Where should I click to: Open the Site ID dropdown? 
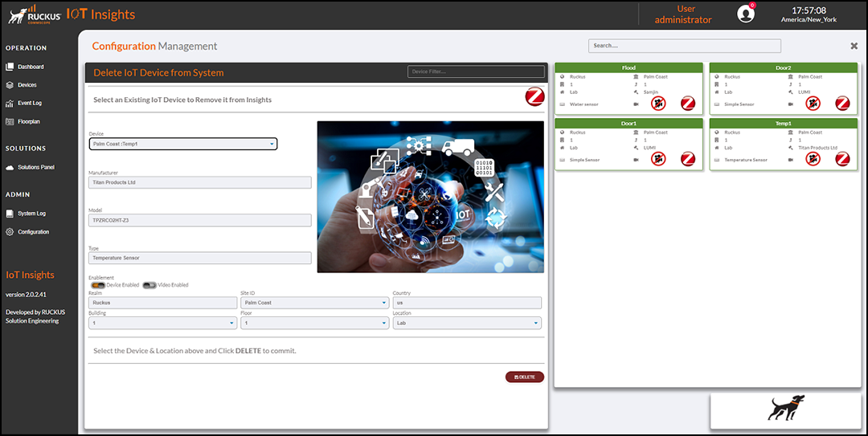(315, 303)
